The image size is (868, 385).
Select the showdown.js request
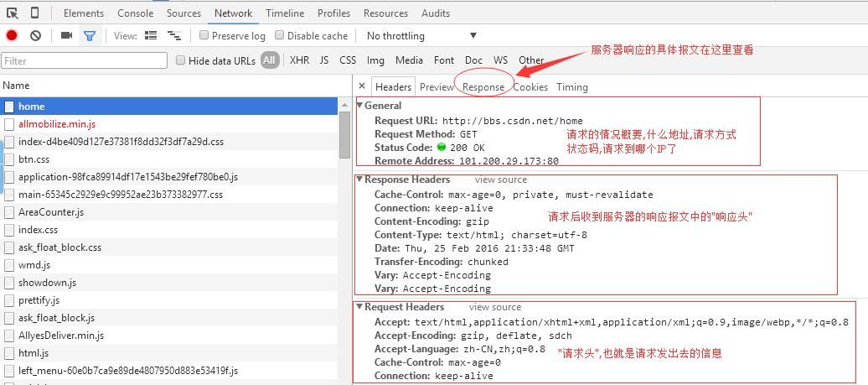(169, 283)
